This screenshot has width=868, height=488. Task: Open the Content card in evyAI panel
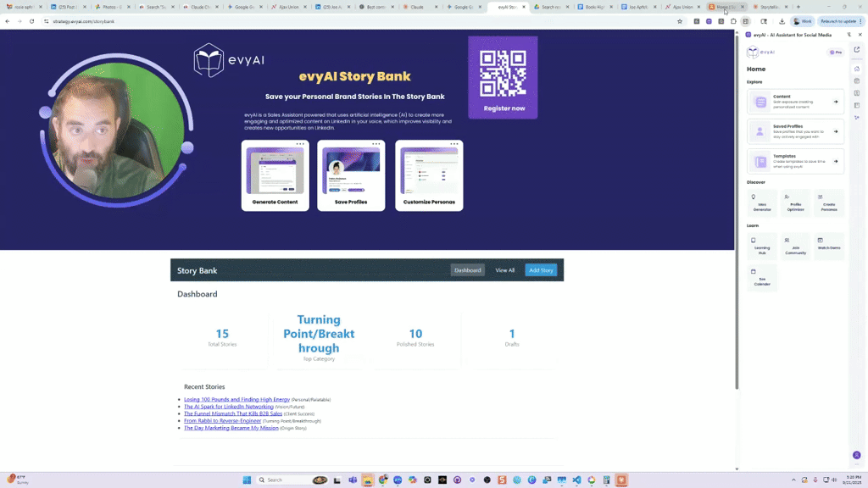(795, 102)
